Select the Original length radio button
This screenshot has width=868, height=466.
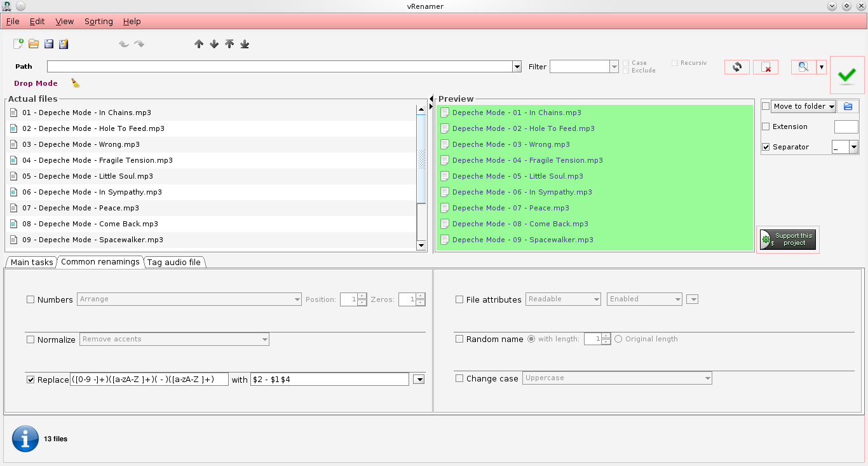click(618, 339)
